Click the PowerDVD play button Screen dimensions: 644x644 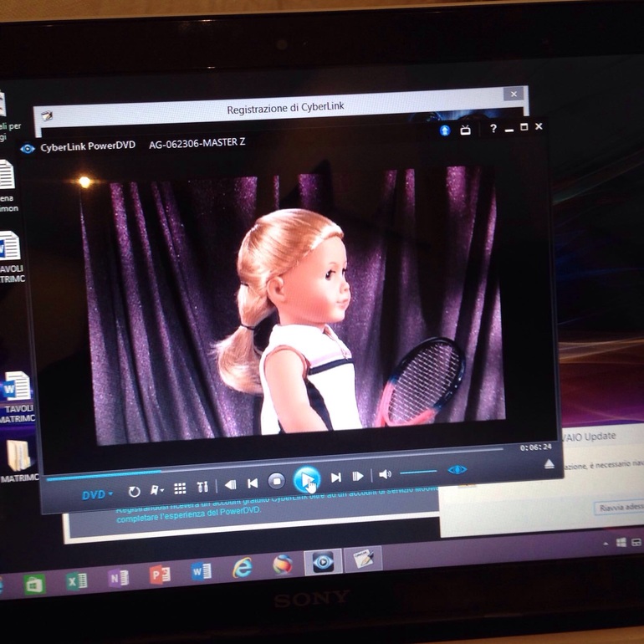pos(306,480)
